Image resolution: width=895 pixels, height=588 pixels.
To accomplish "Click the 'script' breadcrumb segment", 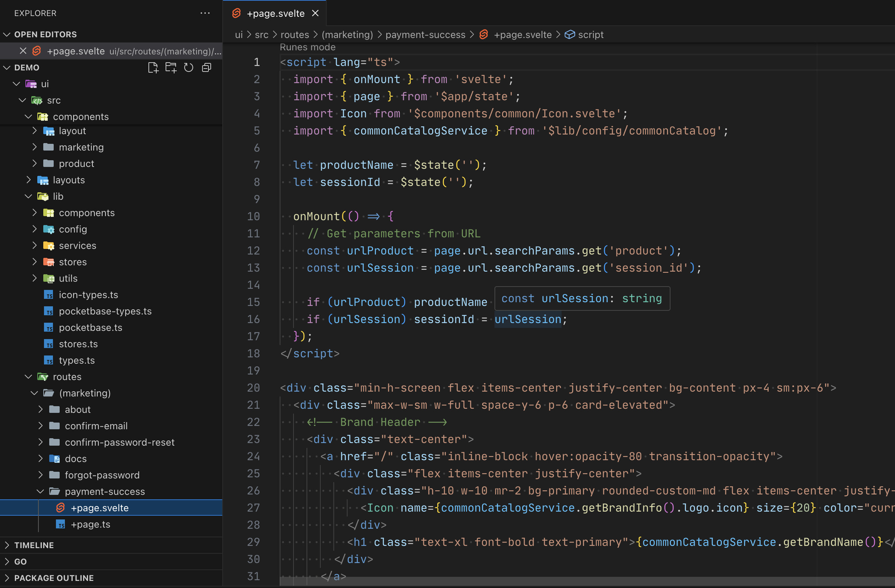I will (590, 35).
